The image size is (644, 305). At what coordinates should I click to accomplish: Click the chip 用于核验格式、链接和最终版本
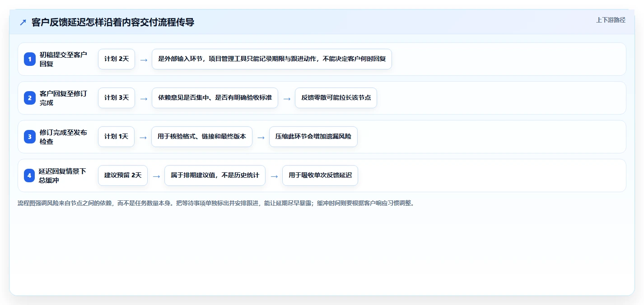tap(202, 137)
